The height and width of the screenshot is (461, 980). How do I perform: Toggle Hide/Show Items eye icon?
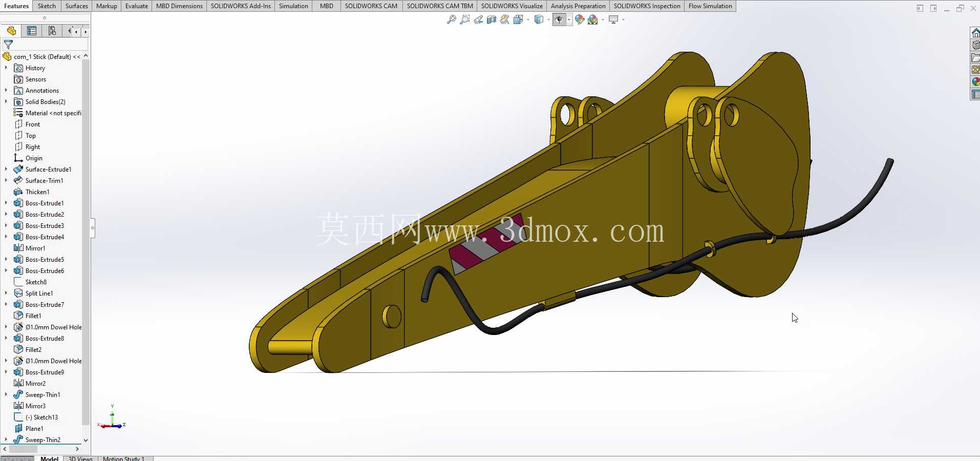pyautogui.click(x=559, y=19)
